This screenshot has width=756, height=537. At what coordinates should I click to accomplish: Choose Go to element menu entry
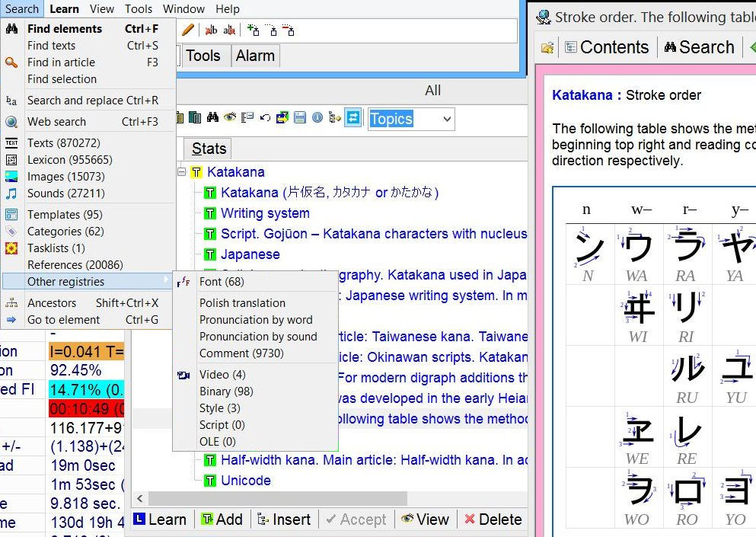coord(88,320)
